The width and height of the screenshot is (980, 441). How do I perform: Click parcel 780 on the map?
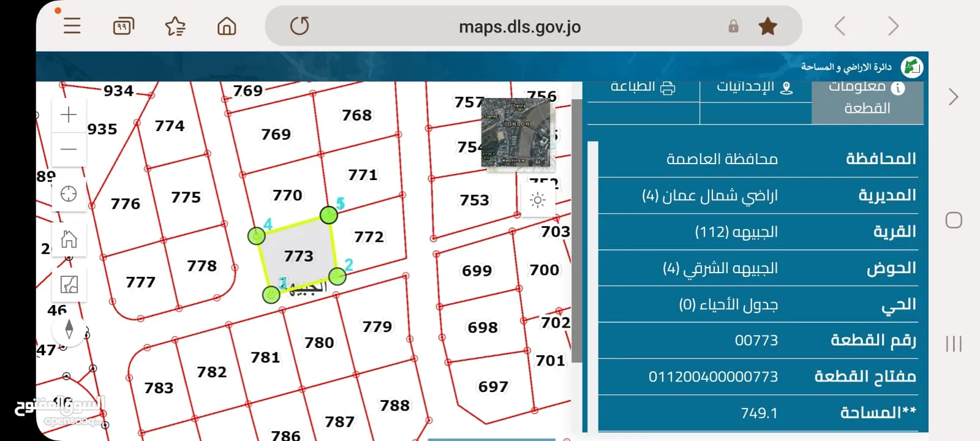[319, 343]
